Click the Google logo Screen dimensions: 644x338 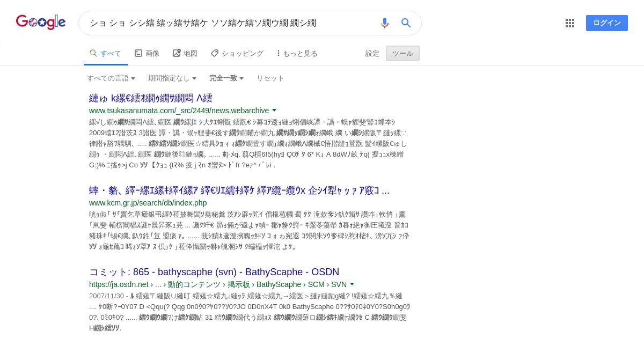coord(41,22)
